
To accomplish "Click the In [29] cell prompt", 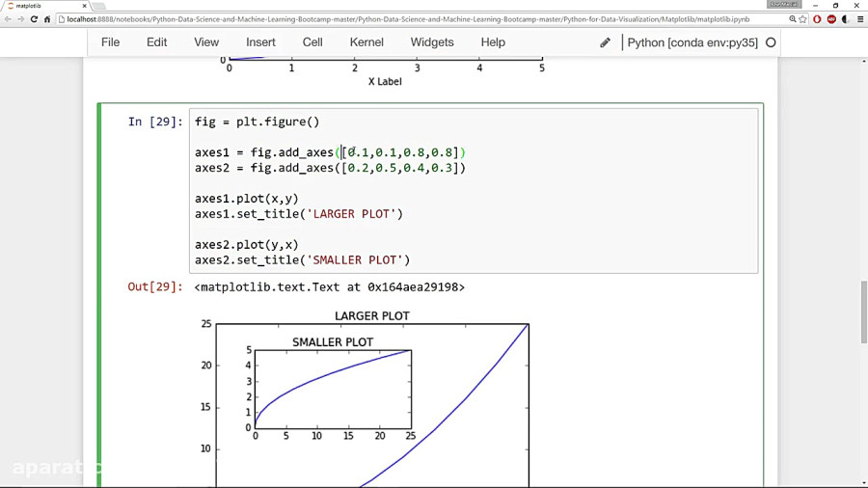I will 155,122.
